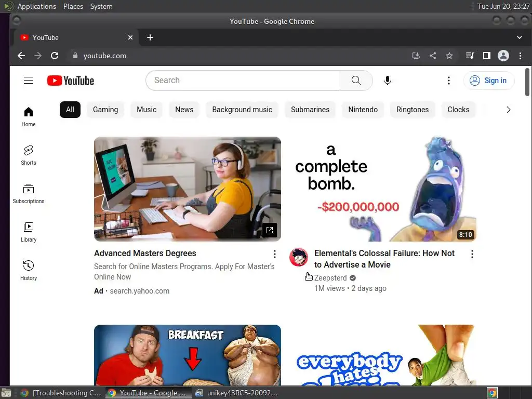Open Chrome media control icon
Viewport: 532px width, 399px height.
pos(470,56)
